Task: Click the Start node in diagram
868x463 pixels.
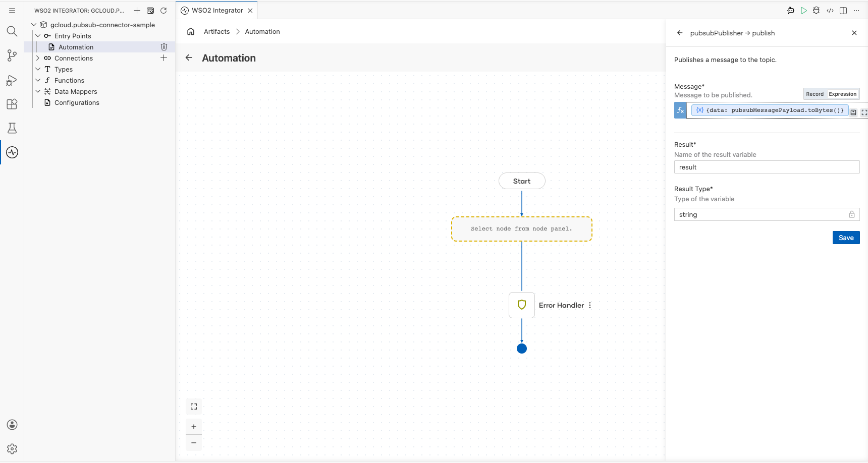Action: click(522, 181)
